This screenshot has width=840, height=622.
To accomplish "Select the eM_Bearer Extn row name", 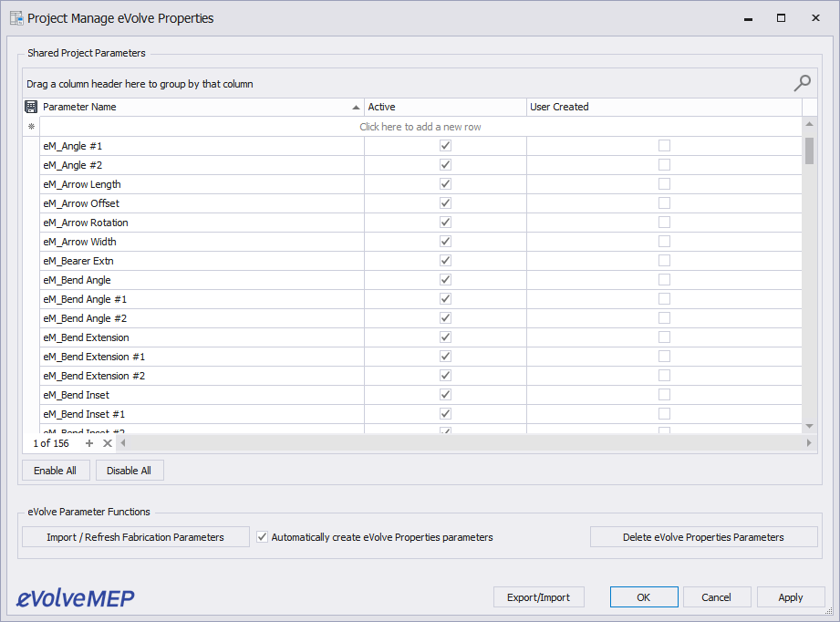I will (x=78, y=261).
